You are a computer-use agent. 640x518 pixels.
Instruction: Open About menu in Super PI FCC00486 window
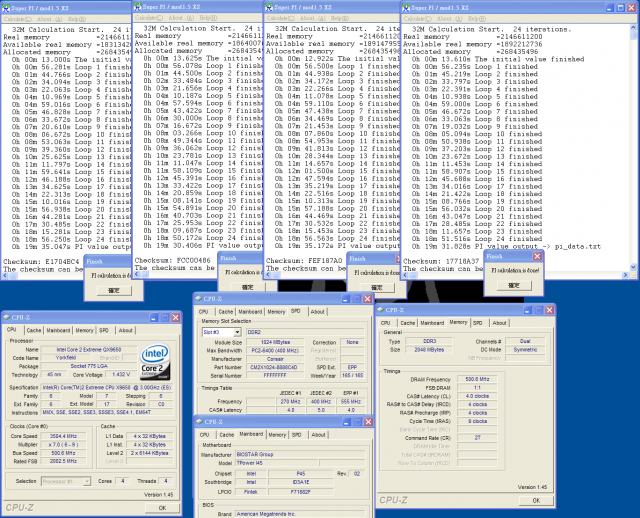click(181, 18)
